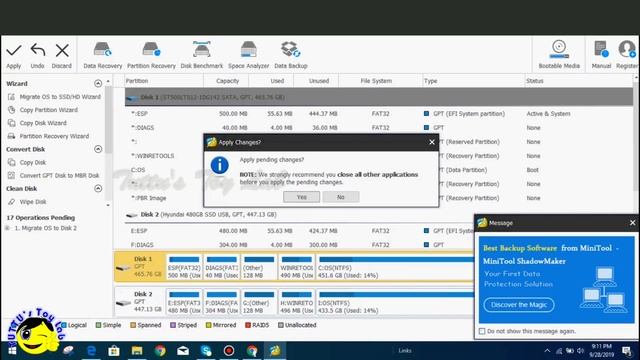640x360 pixels.
Task: Sort by Used column header
Action: [x=271, y=81]
